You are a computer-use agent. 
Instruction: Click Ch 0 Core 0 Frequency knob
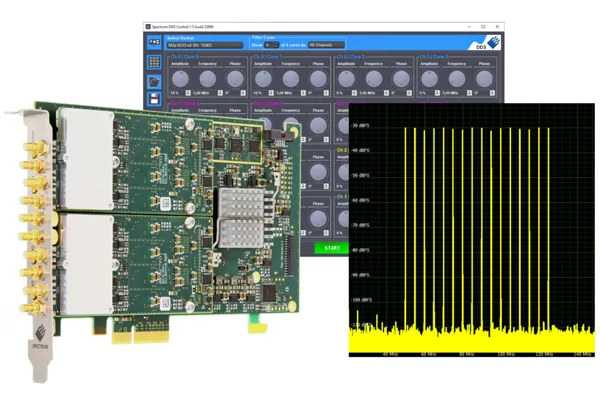pos(208,78)
